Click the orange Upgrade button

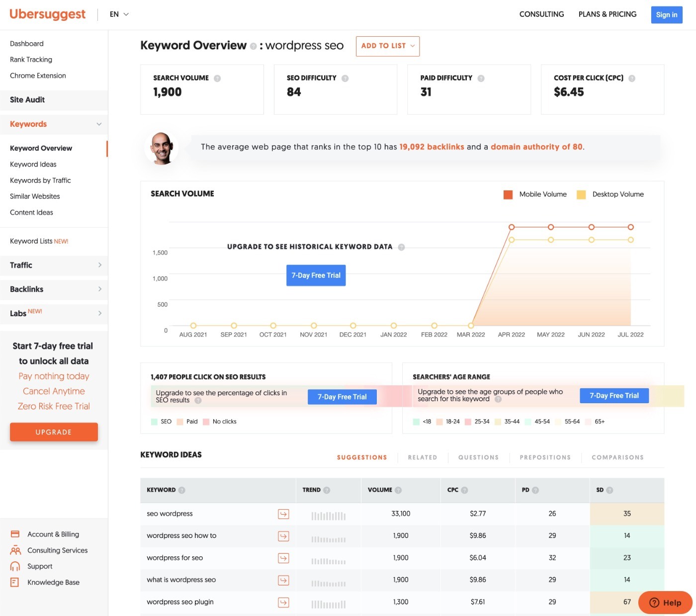[54, 432]
